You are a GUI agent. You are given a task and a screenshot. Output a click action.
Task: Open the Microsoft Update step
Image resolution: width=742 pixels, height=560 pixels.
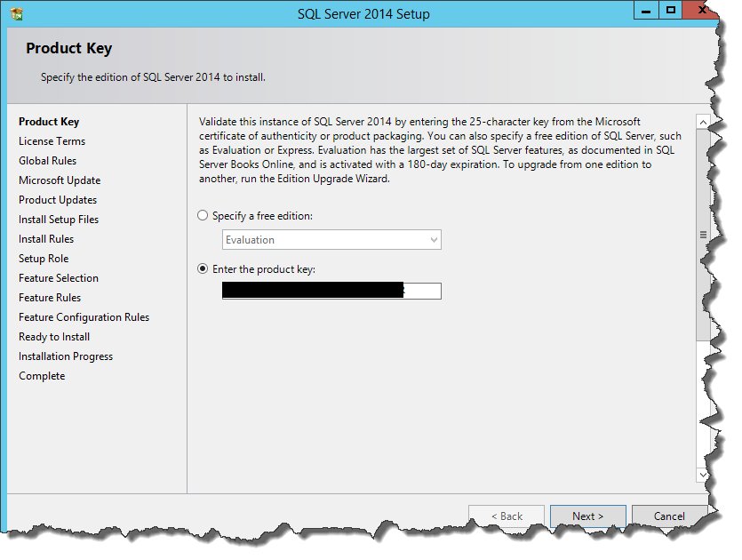(x=60, y=180)
